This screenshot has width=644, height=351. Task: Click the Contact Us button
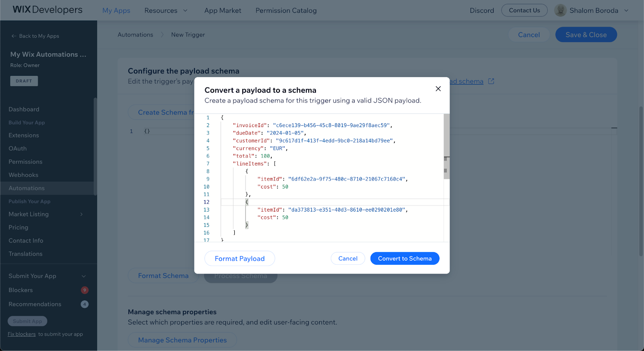click(524, 10)
